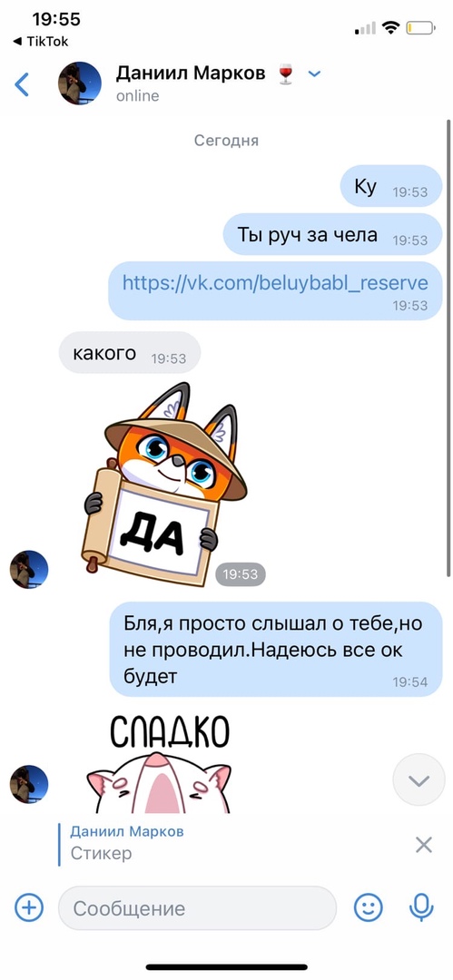453x980 pixels.
Task: Jump to latest messages with the down arrow
Action: click(x=419, y=779)
